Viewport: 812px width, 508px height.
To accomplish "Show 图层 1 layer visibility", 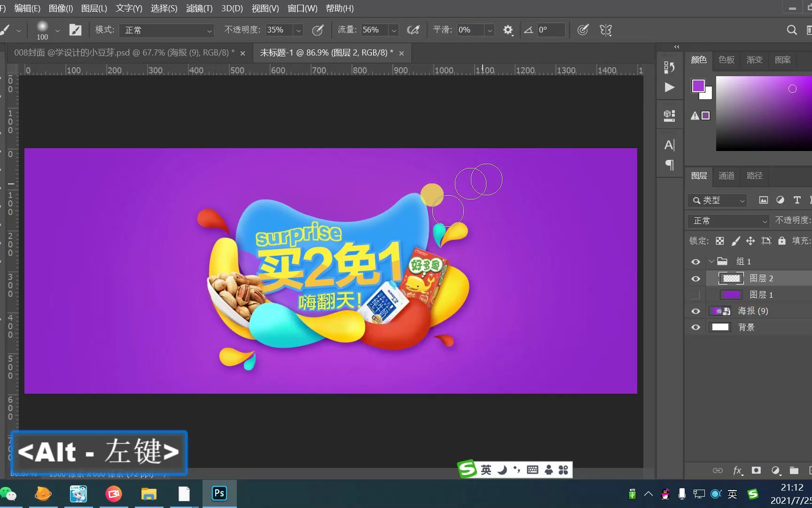I will point(695,295).
